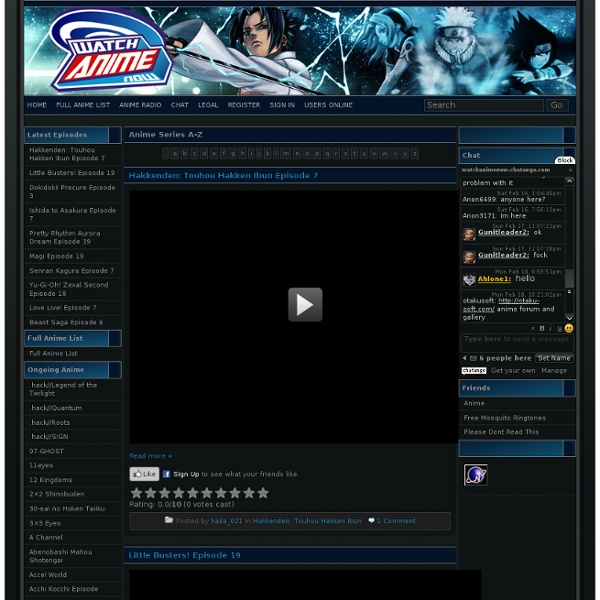The height and width of the screenshot is (600, 600).
Task: Open haifa_021 author profile
Action: (x=226, y=521)
